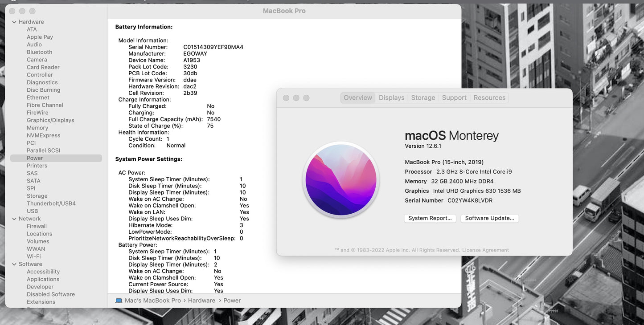The image size is (644, 325).
Task: Click the Software Update button
Action: tap(489, 218)
